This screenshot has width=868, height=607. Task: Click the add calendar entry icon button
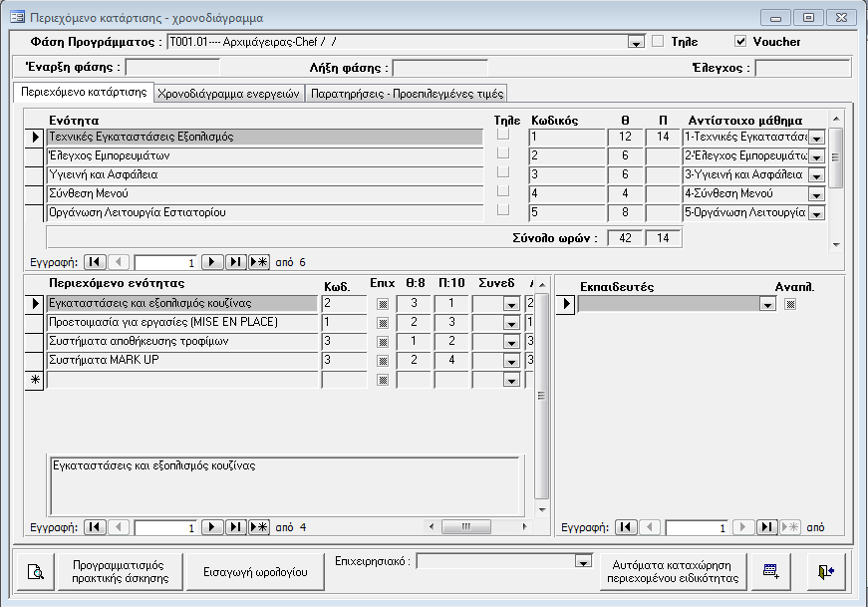click(x=771, y=571)
